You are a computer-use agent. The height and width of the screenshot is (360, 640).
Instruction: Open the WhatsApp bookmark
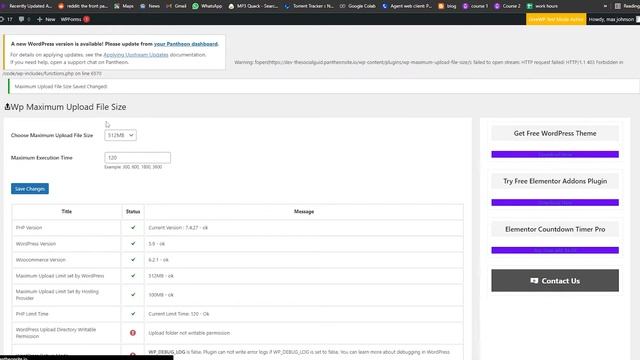[x=207, y=6]
